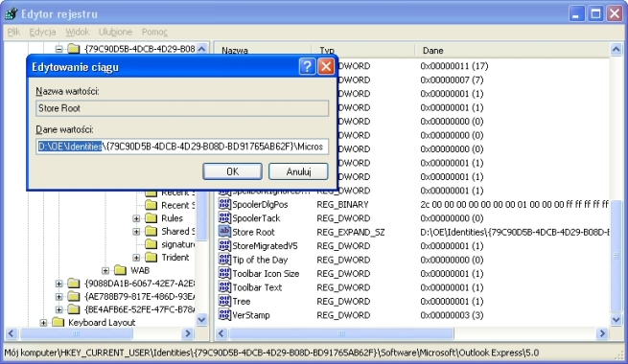
Task: Select the 'VerStamp' value name
Action: 250,315
